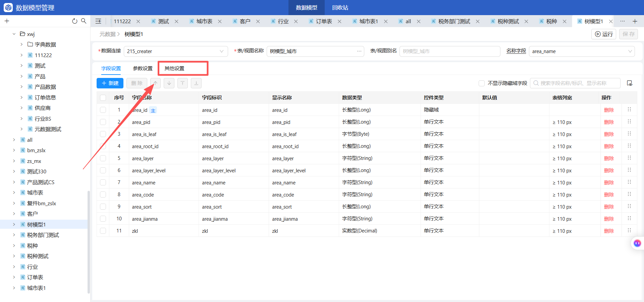Click the 字典数据 folder icon
The width and height of the screenshot is (644, 302).
[30, 44]
